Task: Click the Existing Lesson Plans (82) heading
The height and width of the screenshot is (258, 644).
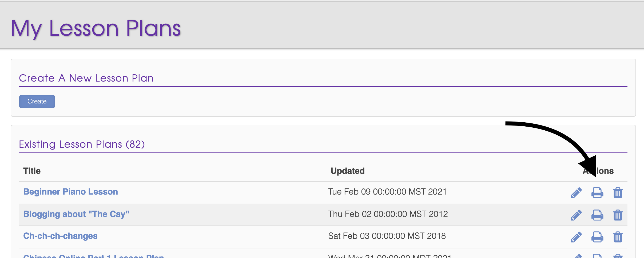Action: click(x=82, y=144)
